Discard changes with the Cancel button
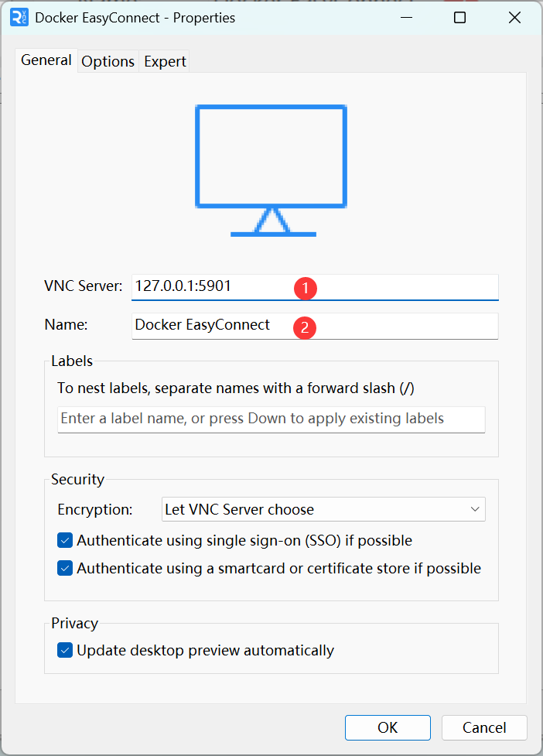The height and width of the screenshot is (756, 543). point(484,727)
